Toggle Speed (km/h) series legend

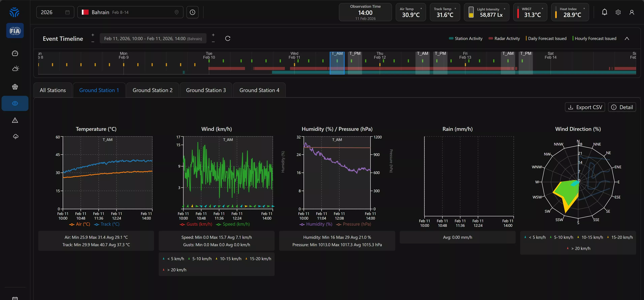pyautogui.click(x=233, y=224)
